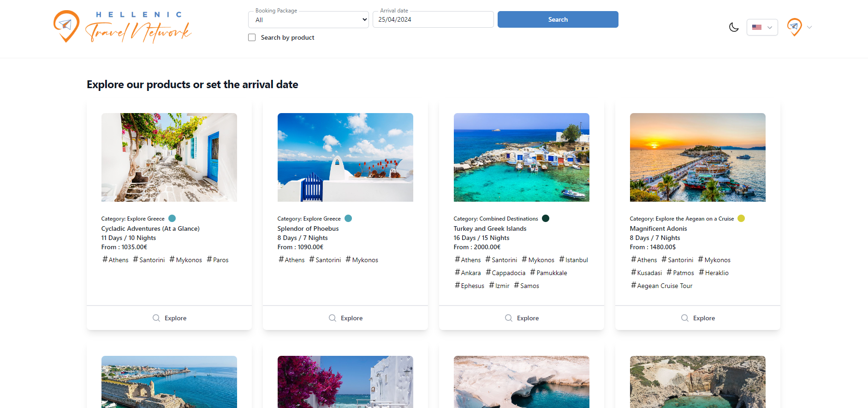Open the Magnificent Adonis sunset harbor image
This screenshot has height=408, width=868.
(697, 157)
